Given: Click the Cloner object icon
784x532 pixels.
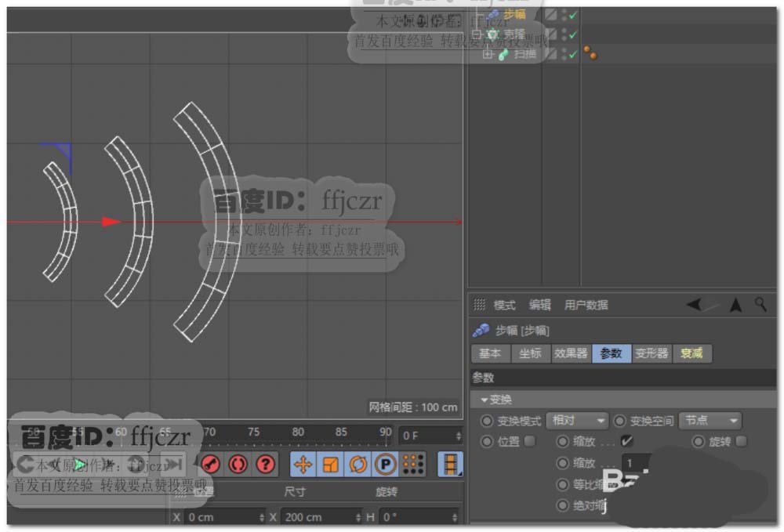Looking at the screenshot, I should [493, 34].
